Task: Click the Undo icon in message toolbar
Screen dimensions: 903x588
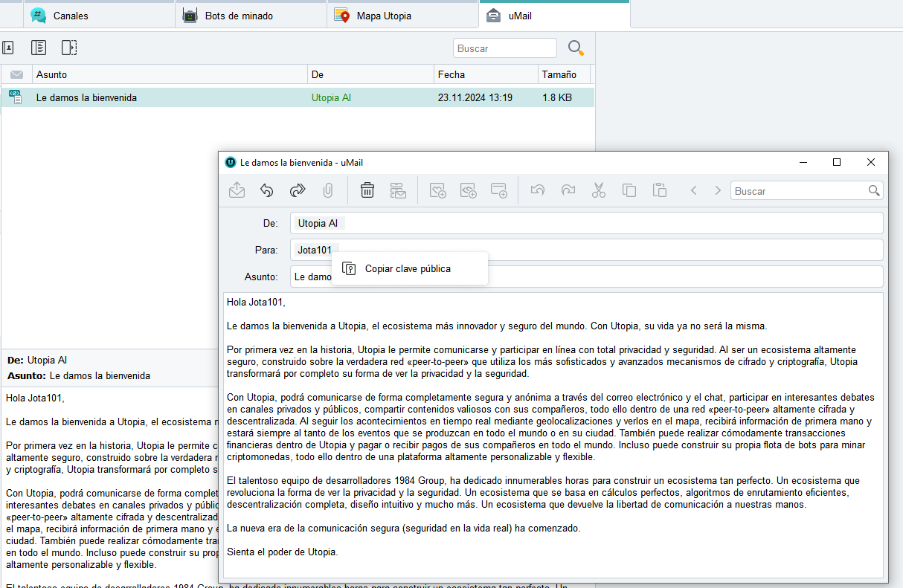Action: [x=537, y=190]
